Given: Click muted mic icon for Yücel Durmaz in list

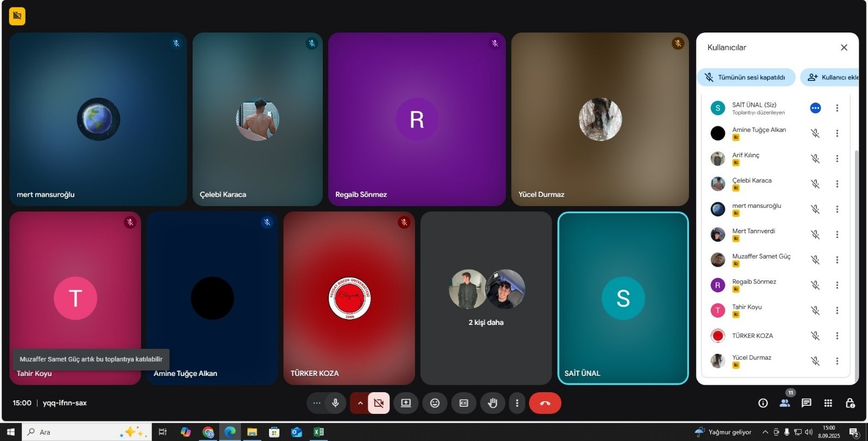Looking at the screenshot, I should (x=815, y=361).
